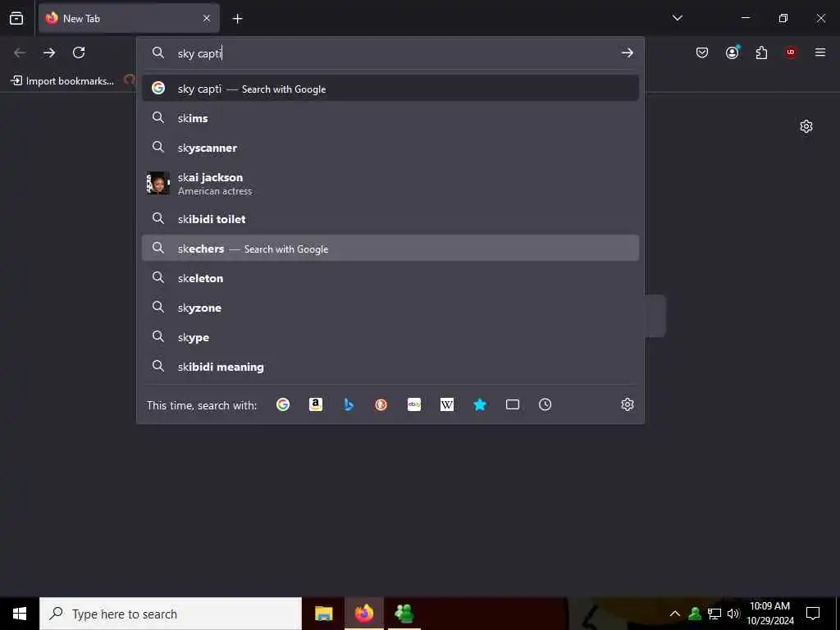
Task: Open the Firefox account menu
Action: click(x=733, y=52)
